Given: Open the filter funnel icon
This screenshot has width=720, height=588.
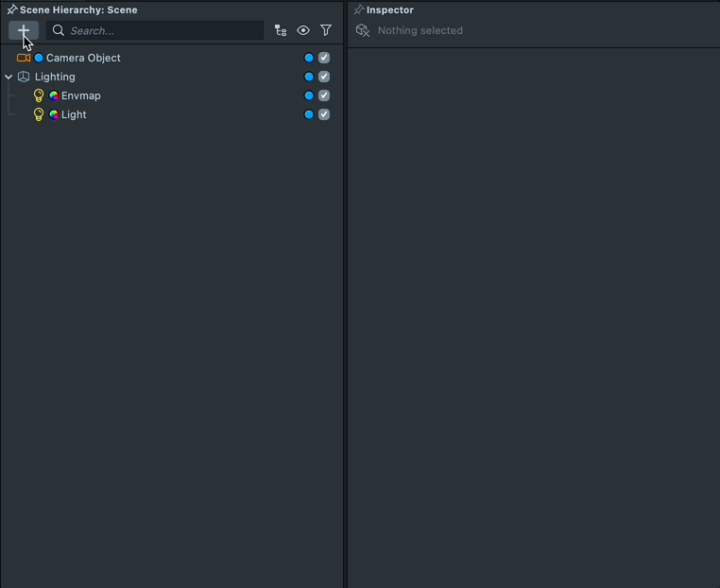Looking at the screenshot, I should 326,30.
